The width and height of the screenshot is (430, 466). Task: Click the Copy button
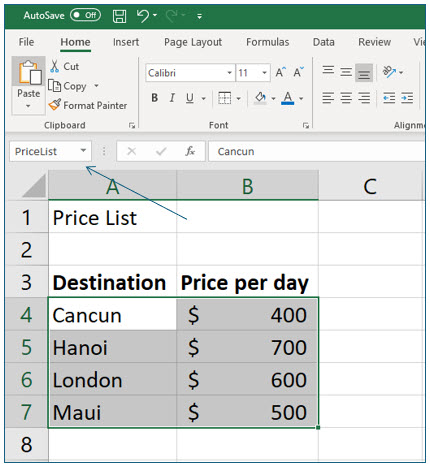[x=68, y=86]
